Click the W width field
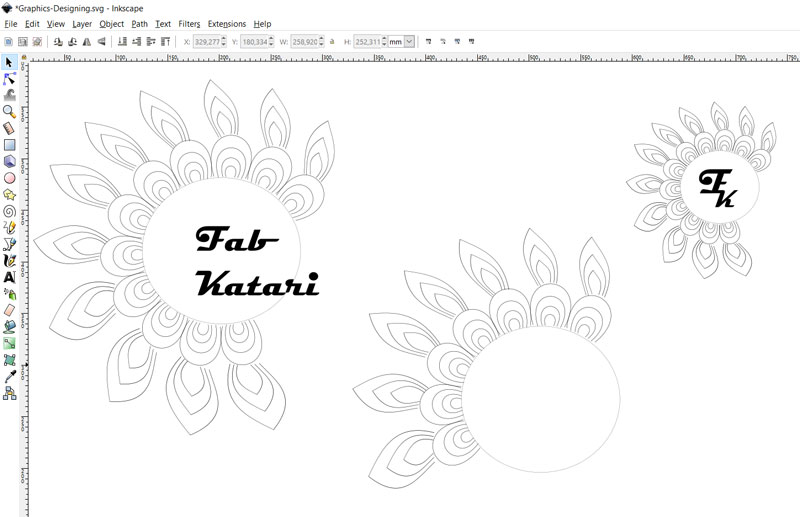Image resolution: width=800 pixels, height=517 pixels. coord(305,41)
